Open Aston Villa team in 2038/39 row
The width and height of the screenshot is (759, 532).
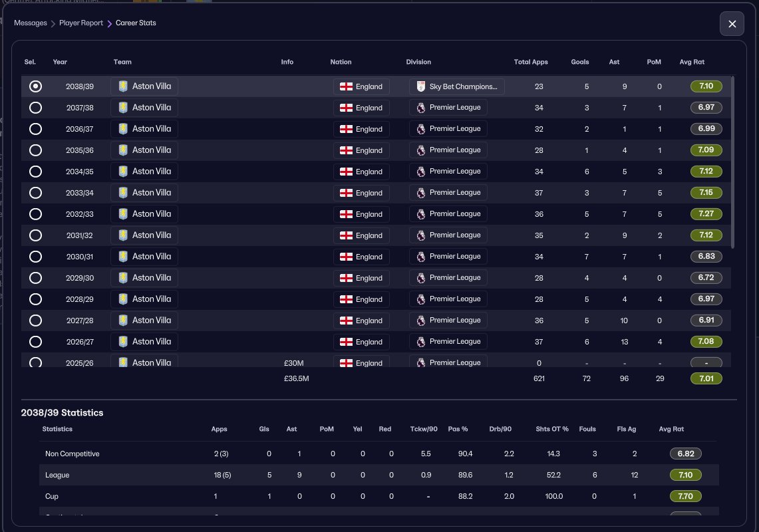point(144,86)
